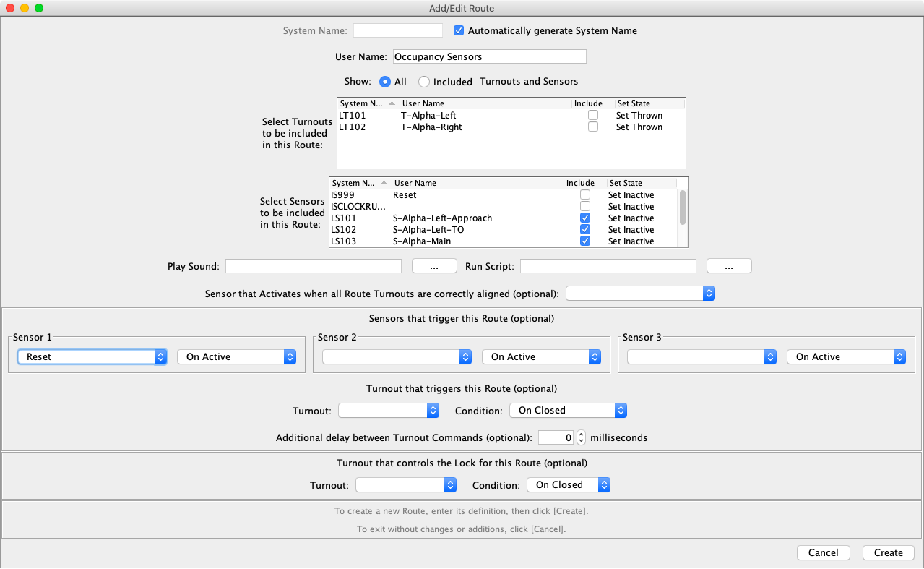Check Include for turnout T-Alpha-Left
Viewport: 924px width, 569px height.
pyautogui.click(x=593, y=115)
